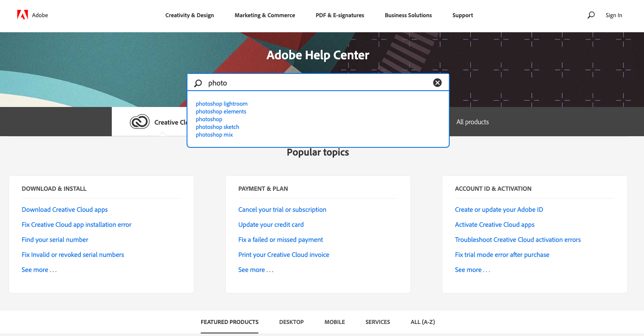
Task: Open Creativity & Design menu
Action: pyautogui.click(x=190, y=15)
